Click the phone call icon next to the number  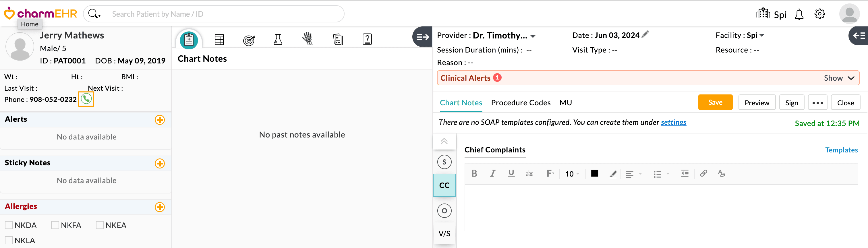coord(86,99)
